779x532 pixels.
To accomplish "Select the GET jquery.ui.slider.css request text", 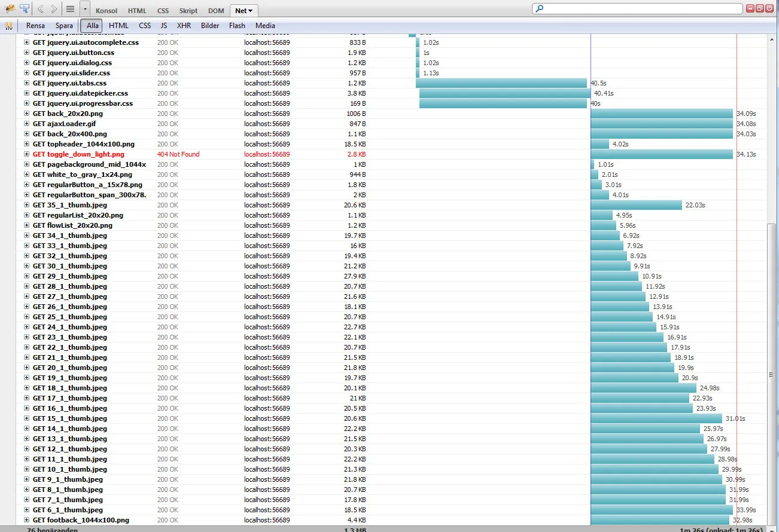I will pyautogui.click(x=71, y=73).
